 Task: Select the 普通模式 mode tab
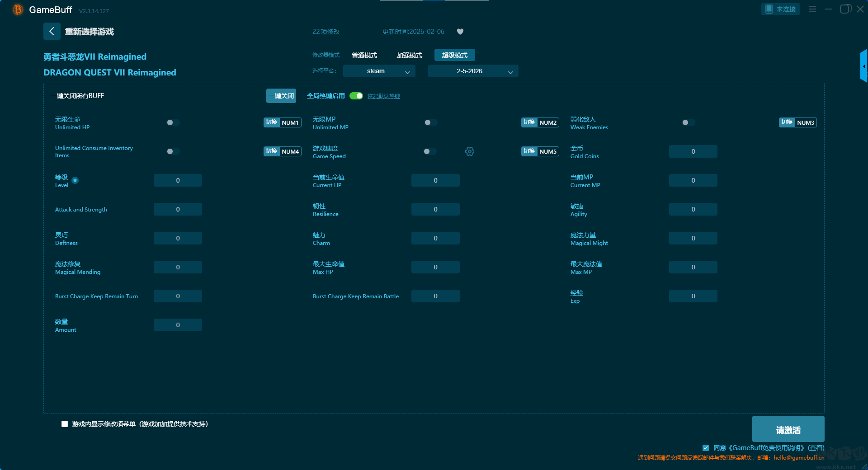364,55
